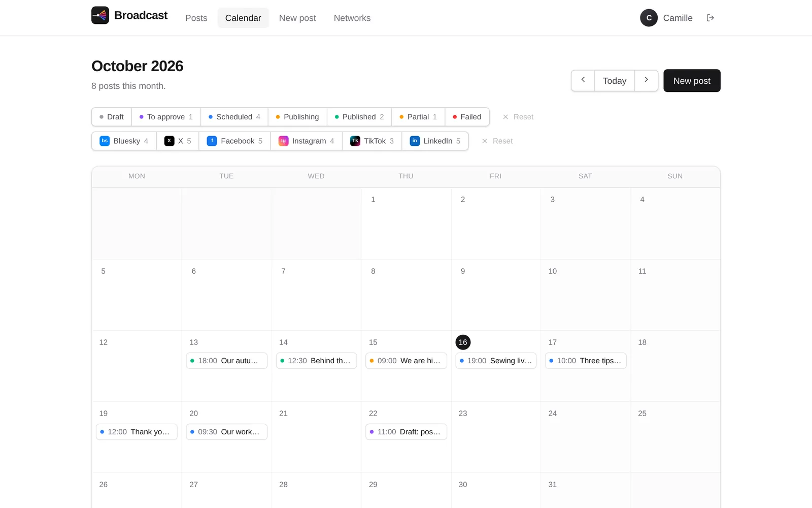Open the 12:00 Thank yo… post
812x508 pixels.
click(137, 432)
